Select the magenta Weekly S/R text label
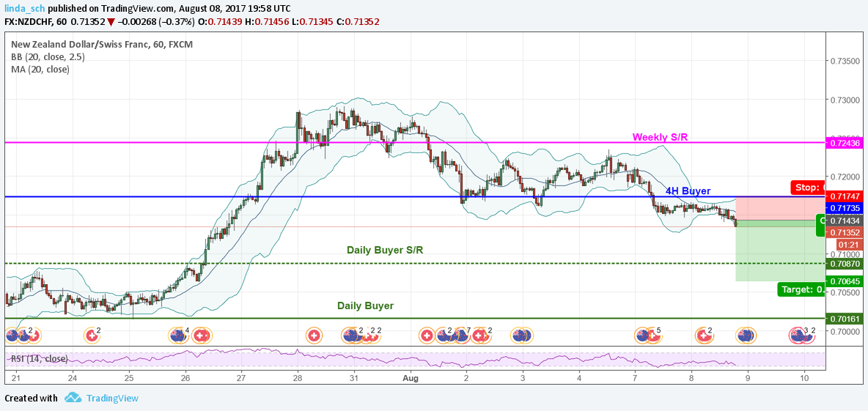The image size is (868, 411). tap(660, 136)
